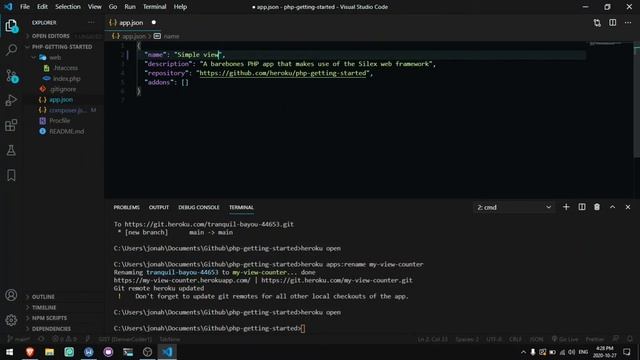Open the View menu

(94, 7)
